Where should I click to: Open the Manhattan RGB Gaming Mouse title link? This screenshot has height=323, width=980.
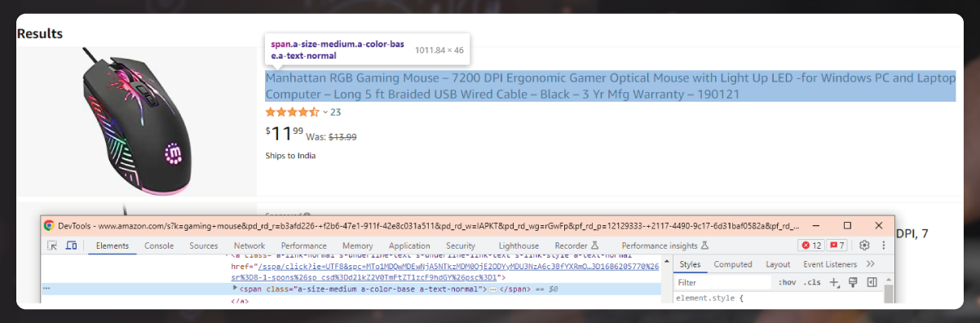tap(610, 86)
